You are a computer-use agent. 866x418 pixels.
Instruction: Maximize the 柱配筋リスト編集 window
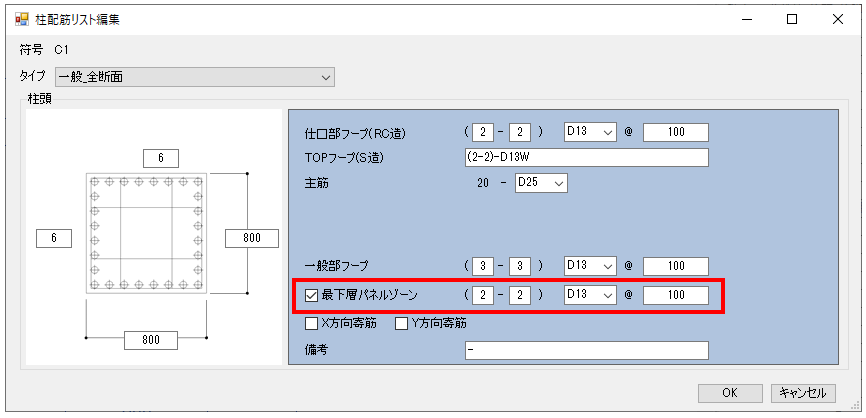(x=792, y=19)
